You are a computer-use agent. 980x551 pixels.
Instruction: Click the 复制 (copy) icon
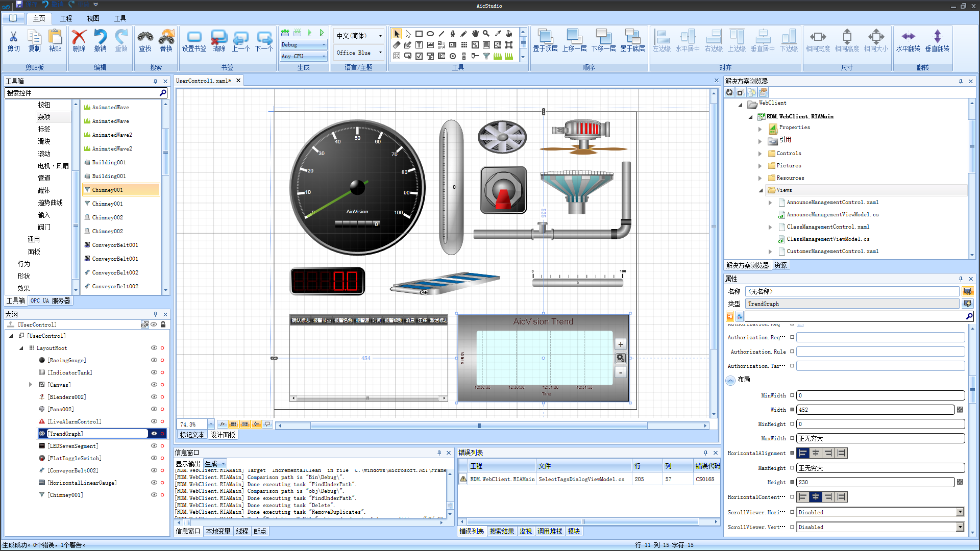tap(34, 37)
